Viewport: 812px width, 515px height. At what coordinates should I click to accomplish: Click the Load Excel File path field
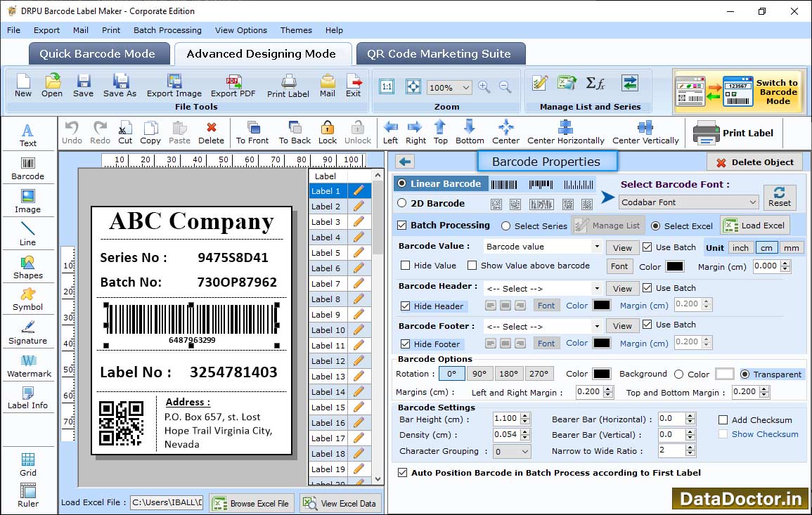pyautogui.click(x=167, y=502)
